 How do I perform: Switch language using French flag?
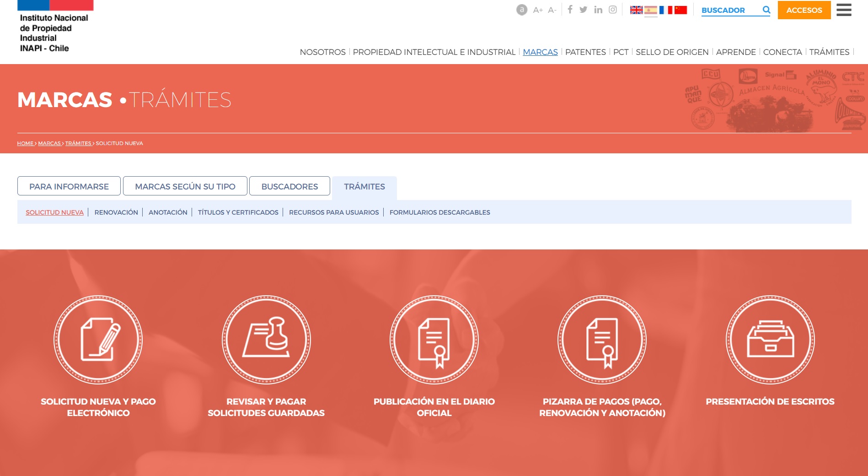click(x=666, y=10)
